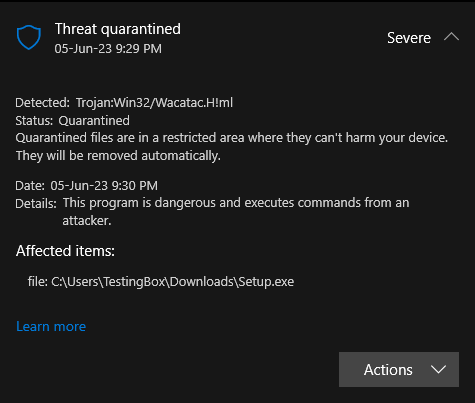Click the down chevron on the Actions button

click(x=438, y=369)
